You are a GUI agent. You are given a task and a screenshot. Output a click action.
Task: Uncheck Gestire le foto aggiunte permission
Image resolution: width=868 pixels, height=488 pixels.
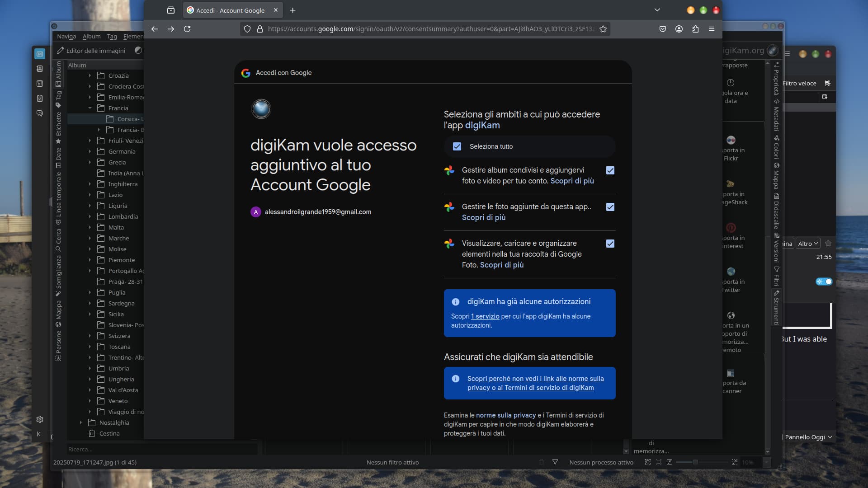(x=610, y=207)
